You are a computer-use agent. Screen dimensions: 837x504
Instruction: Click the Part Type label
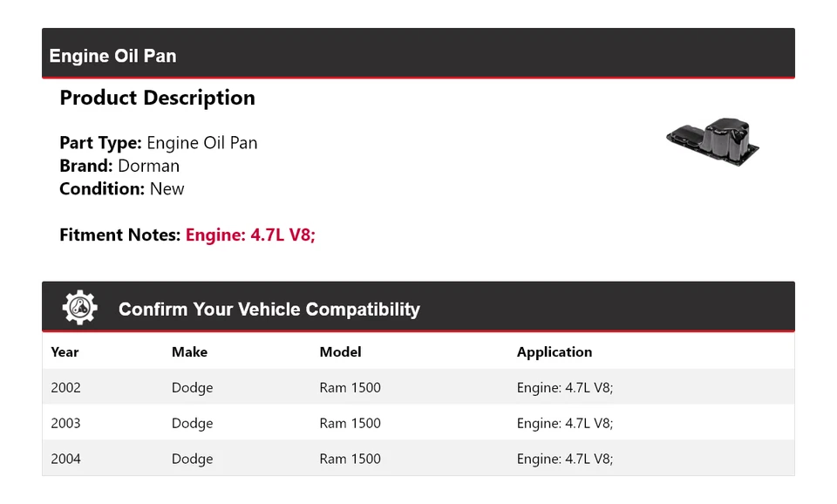100,143
